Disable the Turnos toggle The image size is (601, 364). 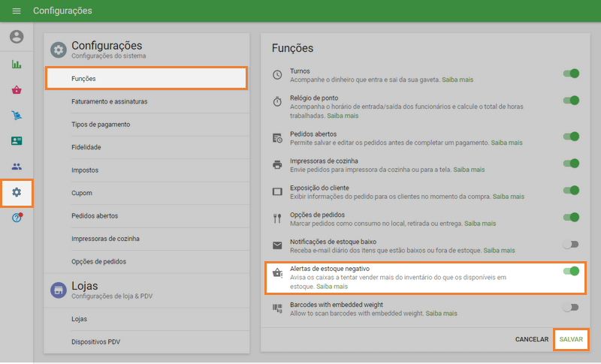point(571,74)
